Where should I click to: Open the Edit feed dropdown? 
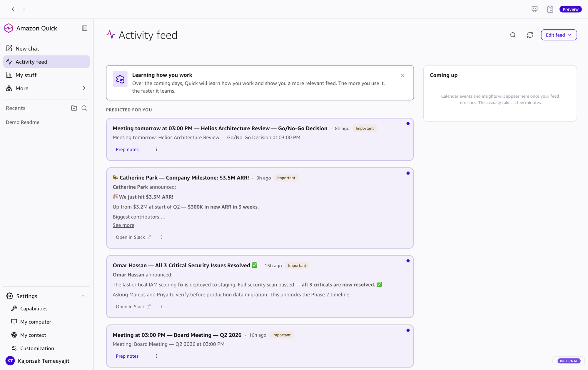(x=559, y=35)
